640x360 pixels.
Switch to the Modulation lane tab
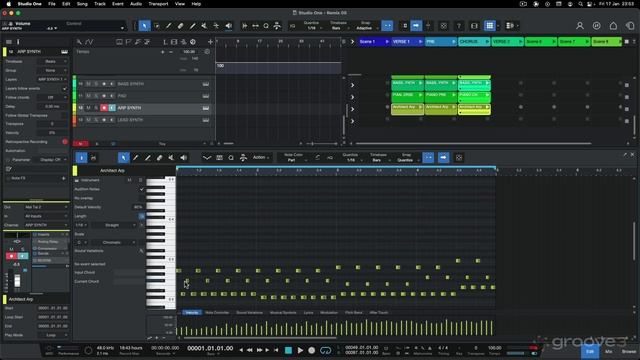[x=329, y=313]
